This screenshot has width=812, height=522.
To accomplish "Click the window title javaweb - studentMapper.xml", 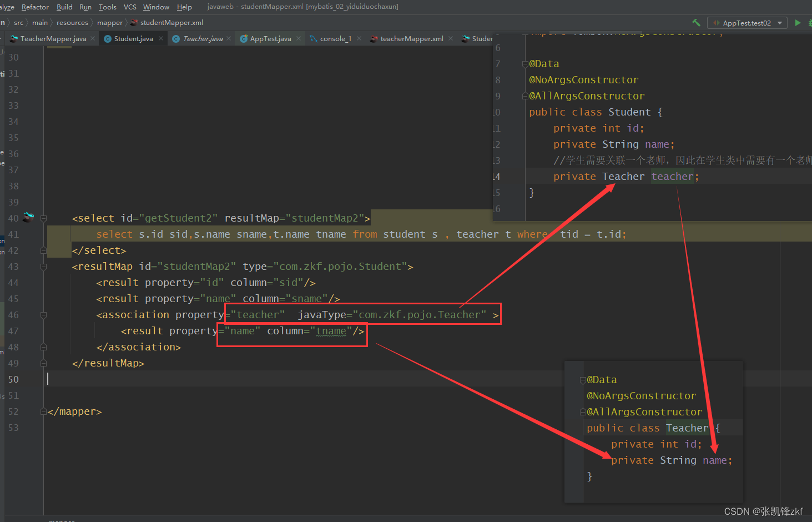I will (303, 7).
